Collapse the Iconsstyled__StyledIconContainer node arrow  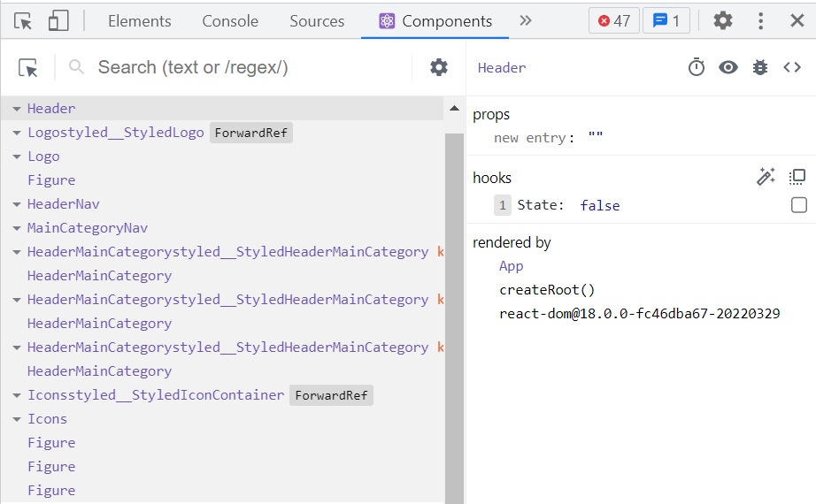coord(17,395)
